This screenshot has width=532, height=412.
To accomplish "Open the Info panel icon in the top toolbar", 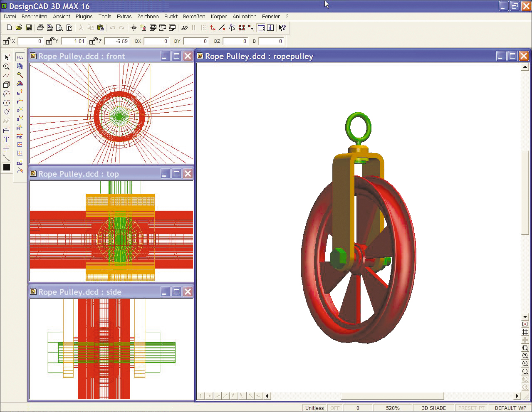I will (270, 28).
